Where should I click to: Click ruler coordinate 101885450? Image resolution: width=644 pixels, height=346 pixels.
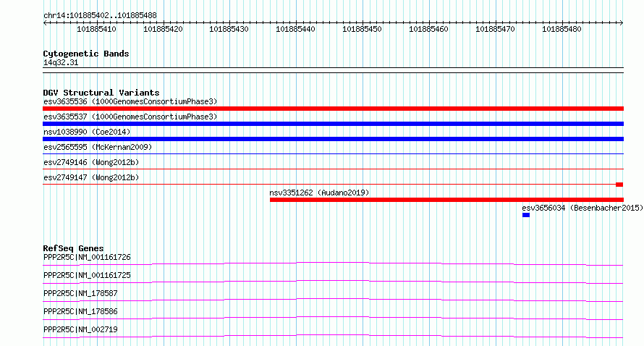[363, 29]
